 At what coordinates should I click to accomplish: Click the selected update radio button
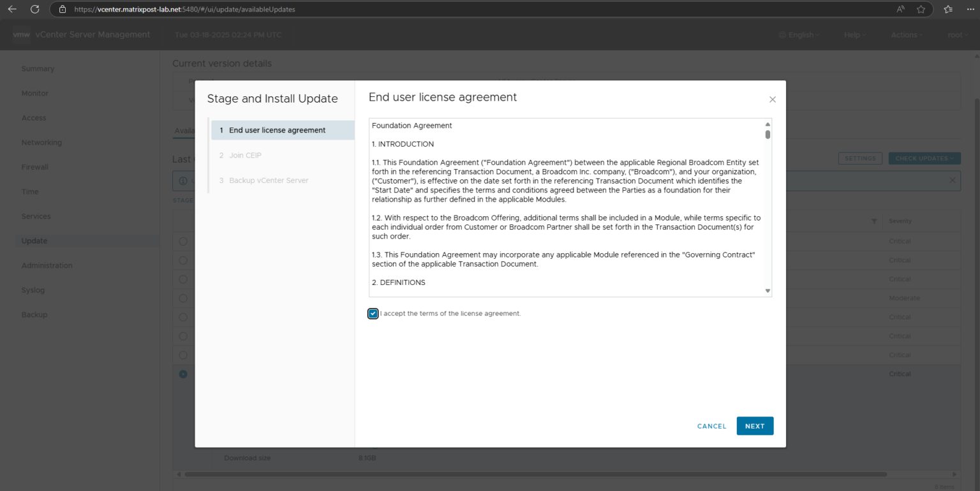[x=183, y=374]
